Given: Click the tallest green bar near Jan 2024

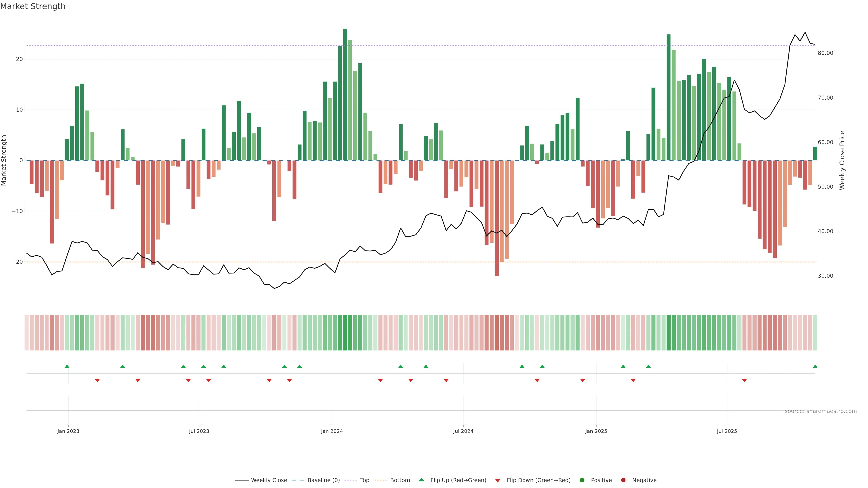Looking at the screenshot, I should pyautogui.click(x=345, y=94).
